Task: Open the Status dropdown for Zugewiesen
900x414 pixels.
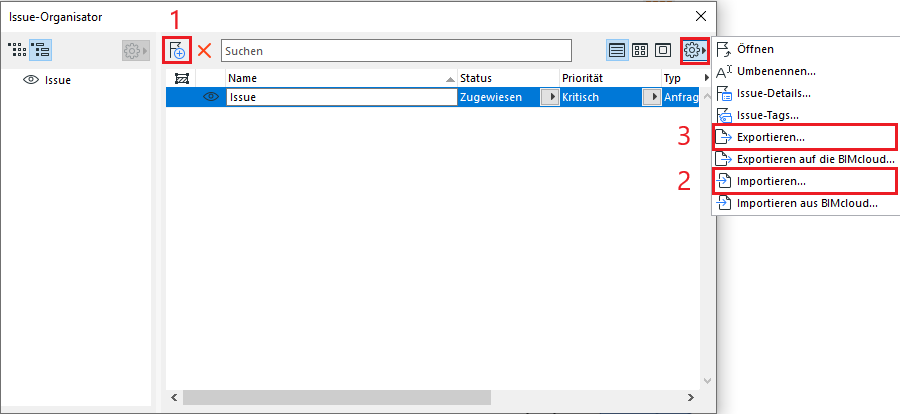Action: pos(549,97)
